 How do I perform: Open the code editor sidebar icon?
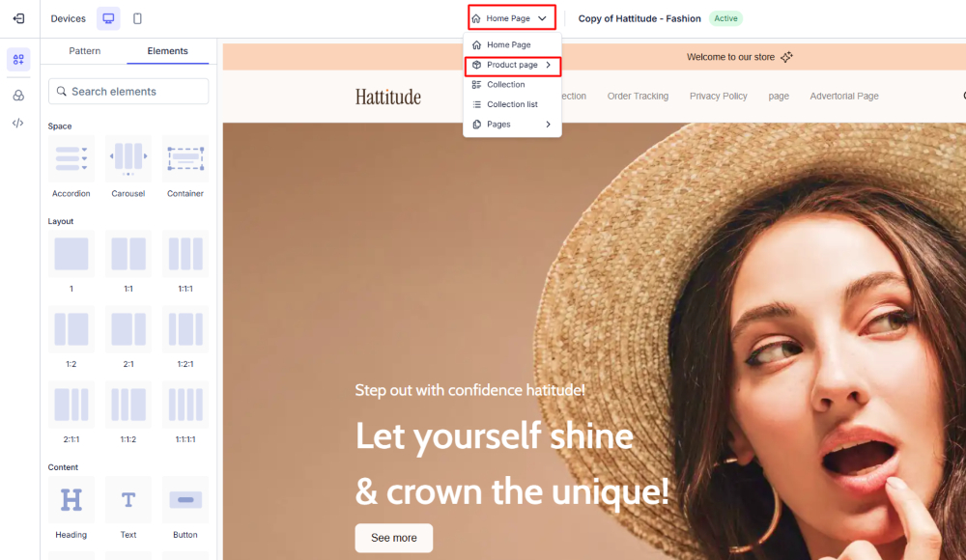click(18, 123)
